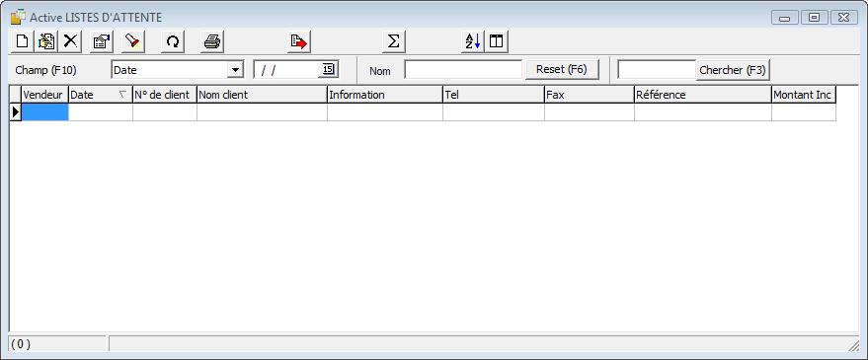
Task: Click the copy record icon
Action: 46,41
